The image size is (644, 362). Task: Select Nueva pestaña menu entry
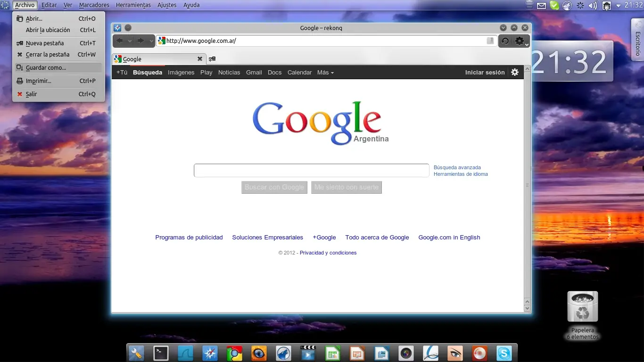click(x=58, y=43)
